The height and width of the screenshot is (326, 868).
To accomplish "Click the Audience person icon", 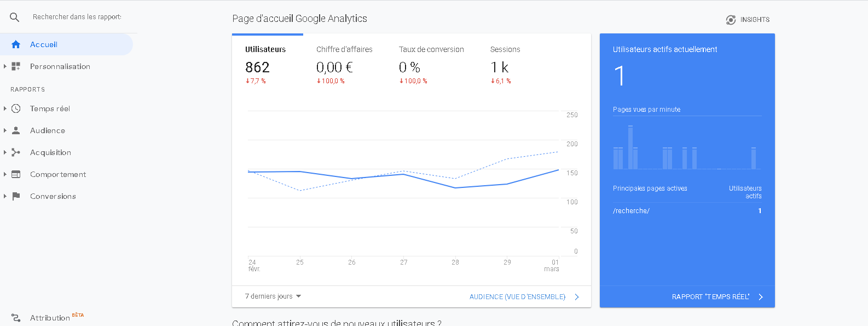I will pos(16,130).
